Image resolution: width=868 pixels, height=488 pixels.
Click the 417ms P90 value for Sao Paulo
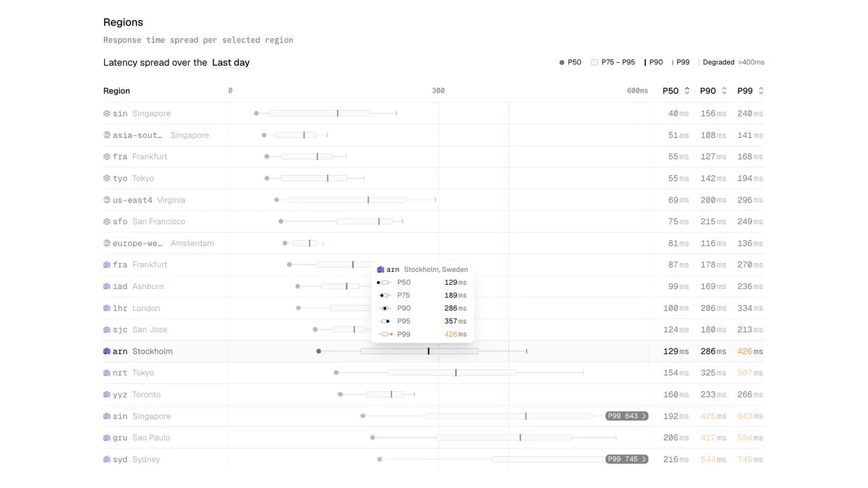(x=713, y=438)
